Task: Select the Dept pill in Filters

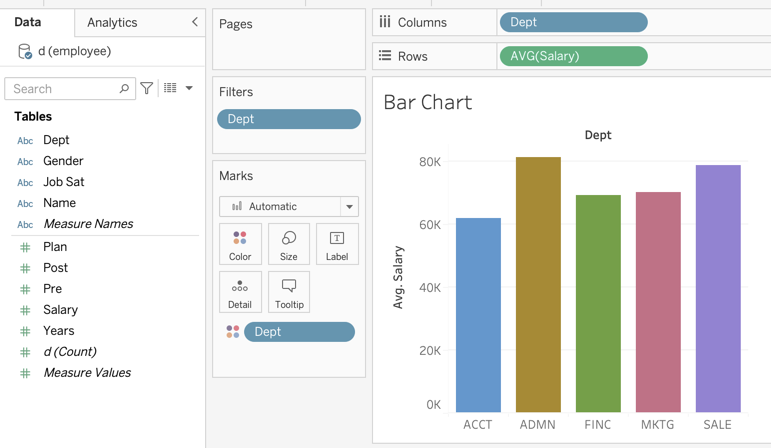Action: coord(288,119)
